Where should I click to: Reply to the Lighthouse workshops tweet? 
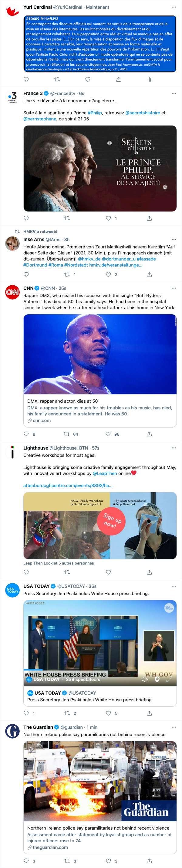click(x=26, y=572)
